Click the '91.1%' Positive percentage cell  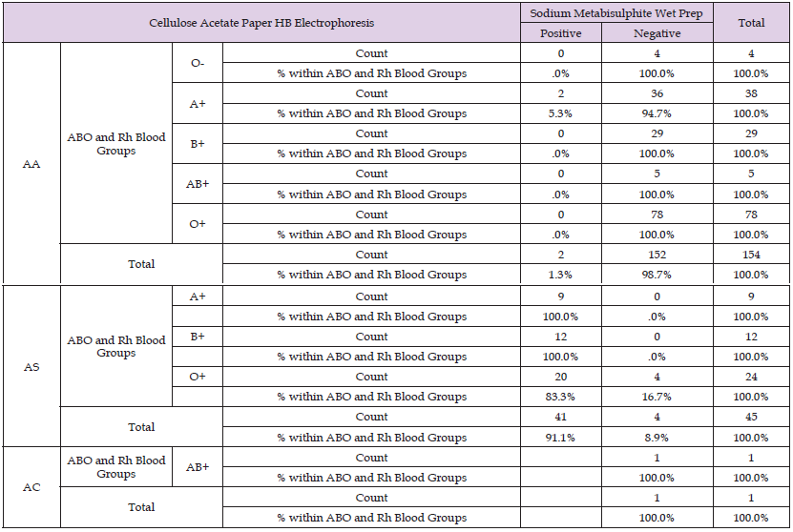coord(560,438)
